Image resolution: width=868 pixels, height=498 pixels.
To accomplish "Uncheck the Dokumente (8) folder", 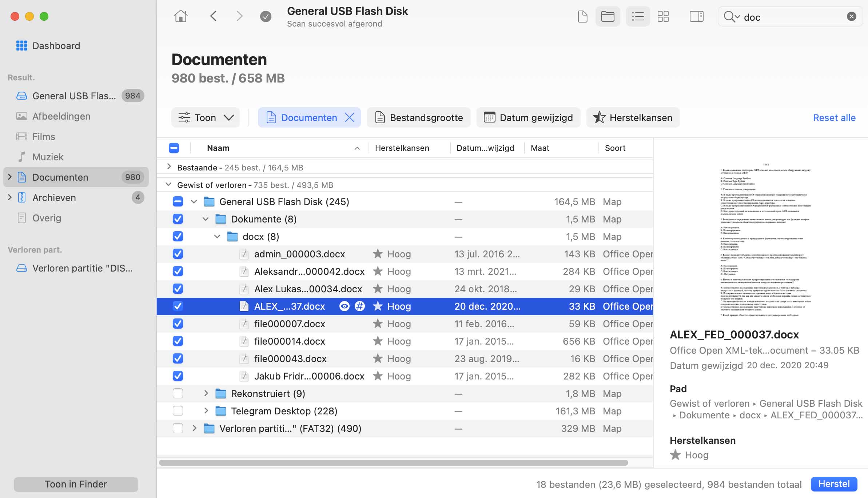I will tap(178, 219).
